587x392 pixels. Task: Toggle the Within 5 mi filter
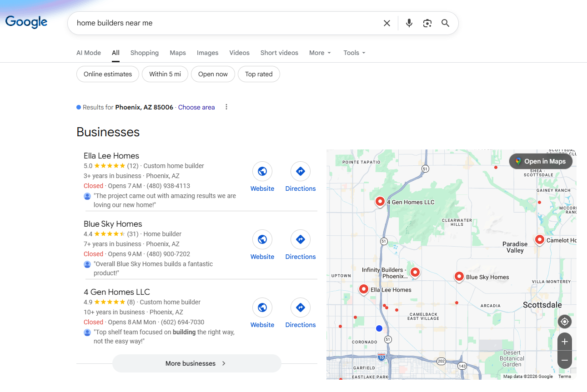point(165,74)
